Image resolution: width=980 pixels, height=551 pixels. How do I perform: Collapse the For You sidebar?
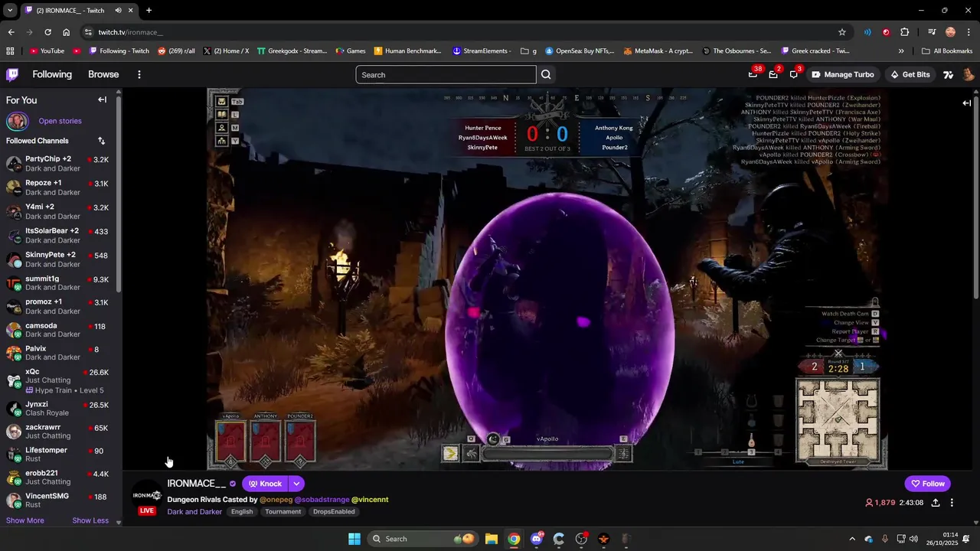(102, 99)
